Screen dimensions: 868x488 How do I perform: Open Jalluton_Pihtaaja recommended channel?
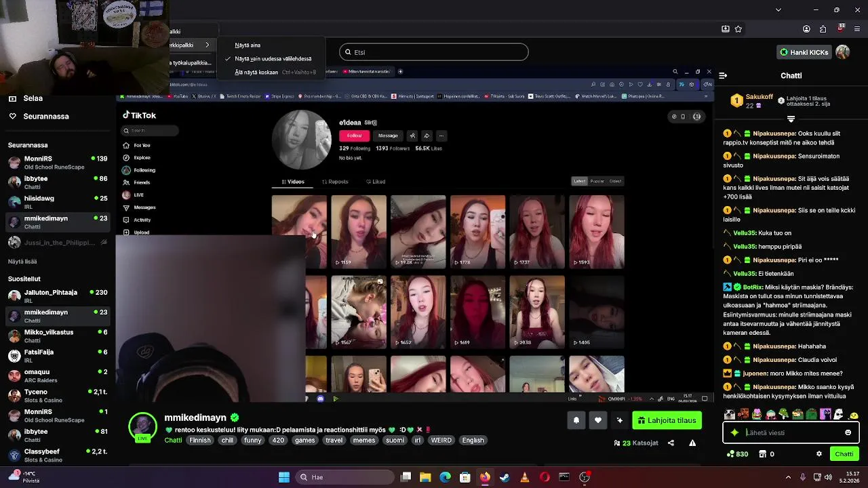58,296
